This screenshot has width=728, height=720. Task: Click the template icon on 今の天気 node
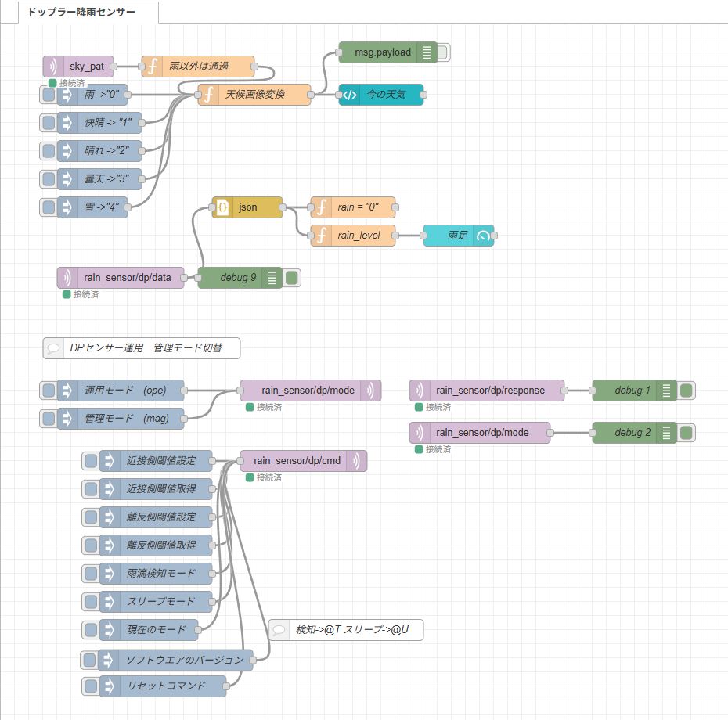click(x=350, y=95)
